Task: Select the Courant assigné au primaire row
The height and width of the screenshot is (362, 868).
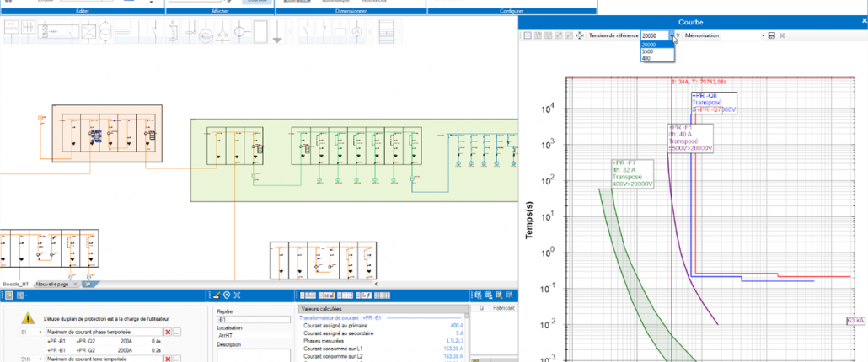Action: pos(383,326)
